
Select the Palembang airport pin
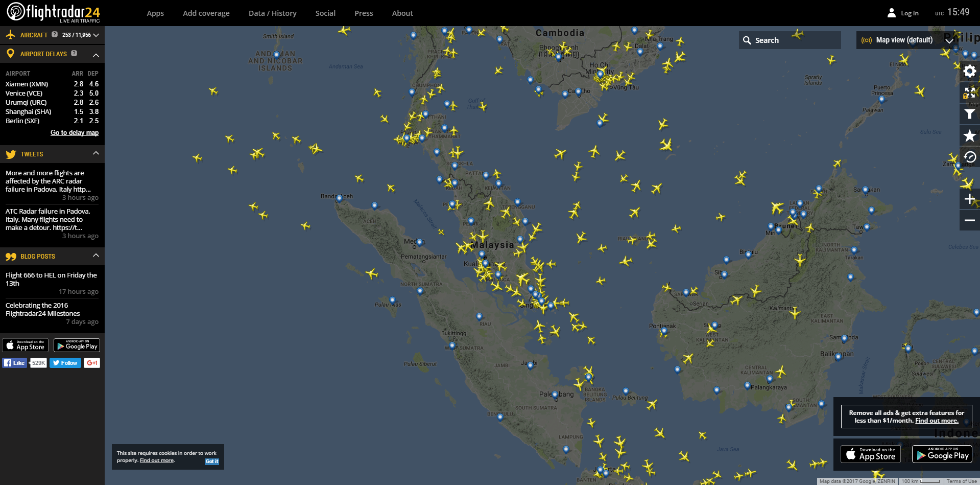coord(555,395)
